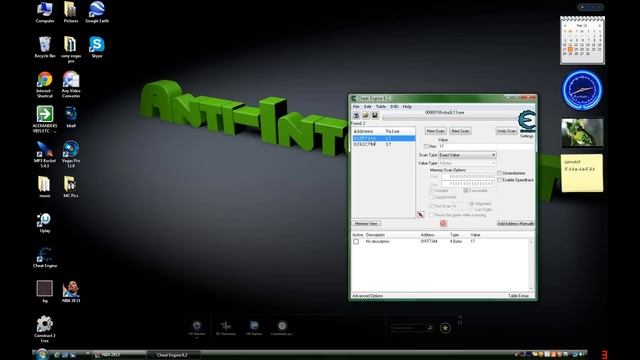Viewport: 640px width, 360px height.
Task: Launch Construct 2 Free shortcut
Action: pos(45,329)
